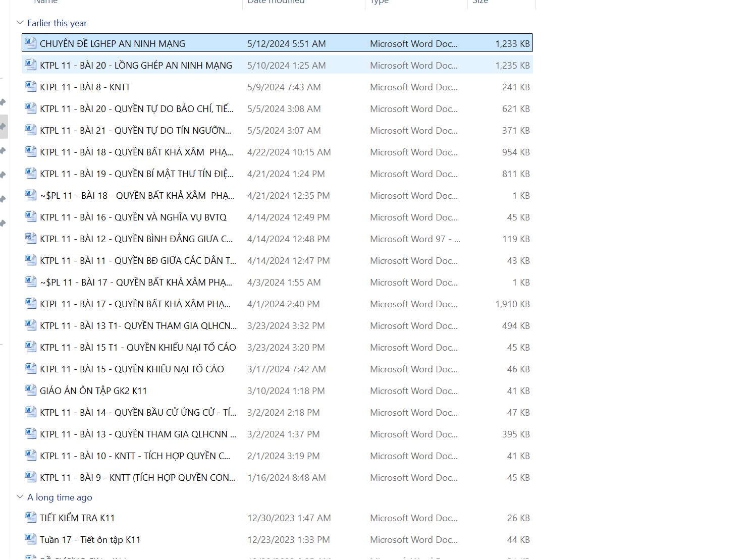Click date 1/16/2024 8:48 AM
This screenshot has height=560, width=751.
(287, 478)
